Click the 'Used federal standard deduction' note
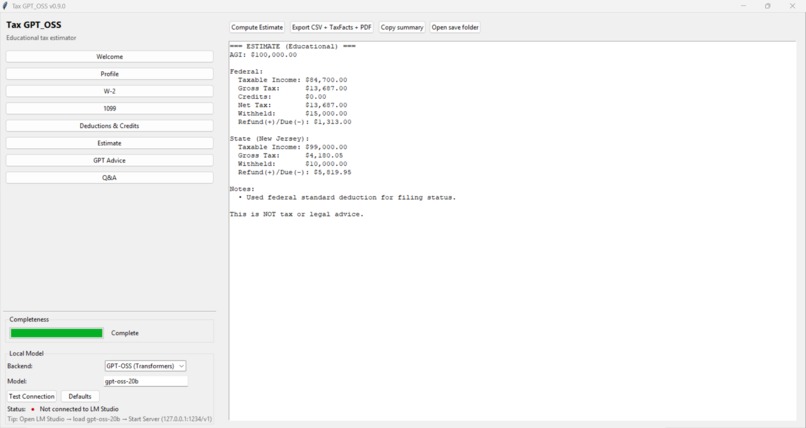 pos(347,197)
